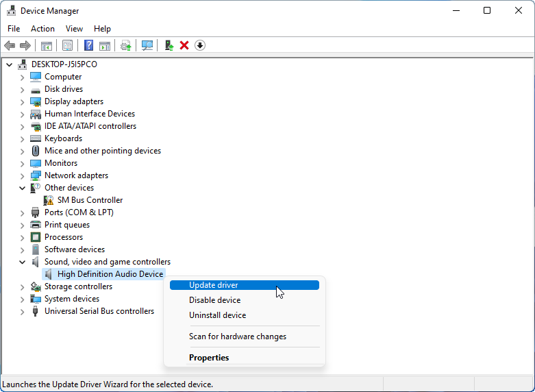This screenshot has height=392, width=535.
Task: Click the Network adapters icon
Action: [36, 175]
